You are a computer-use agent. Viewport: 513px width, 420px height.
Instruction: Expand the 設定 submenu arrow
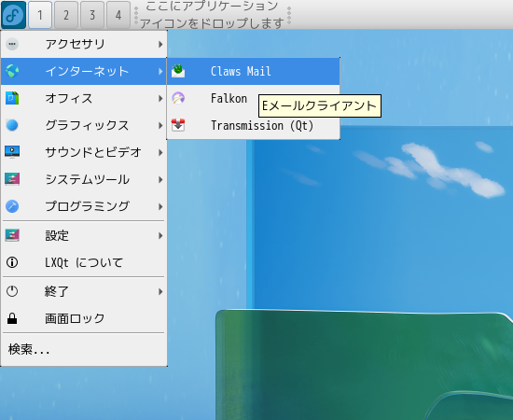[x=160, y=236]
